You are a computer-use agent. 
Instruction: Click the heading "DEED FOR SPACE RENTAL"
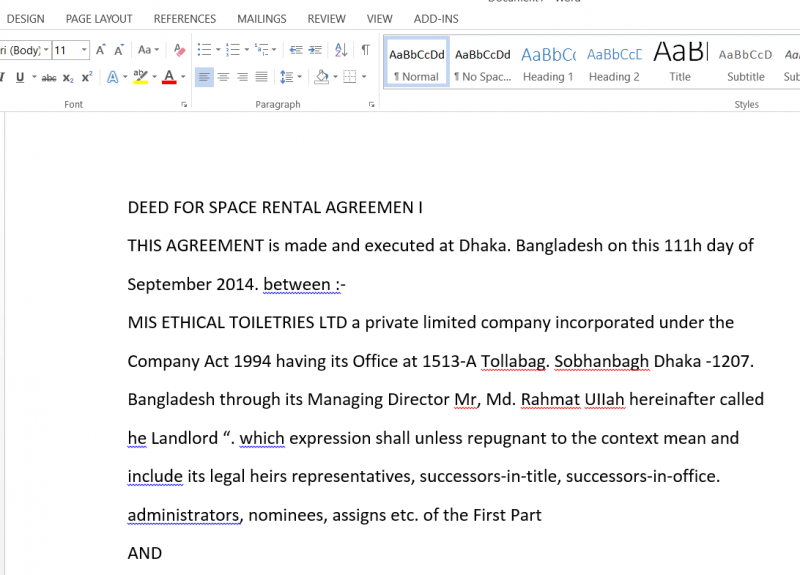coord(224,208)
